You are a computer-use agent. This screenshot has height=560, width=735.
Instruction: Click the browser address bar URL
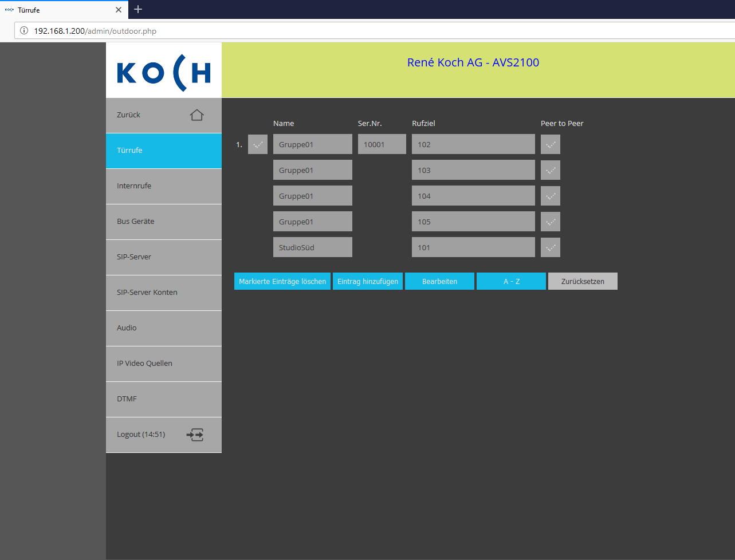95,31
